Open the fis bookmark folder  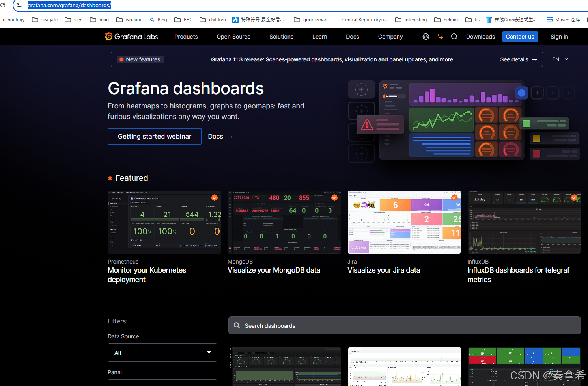pos(472,20)
